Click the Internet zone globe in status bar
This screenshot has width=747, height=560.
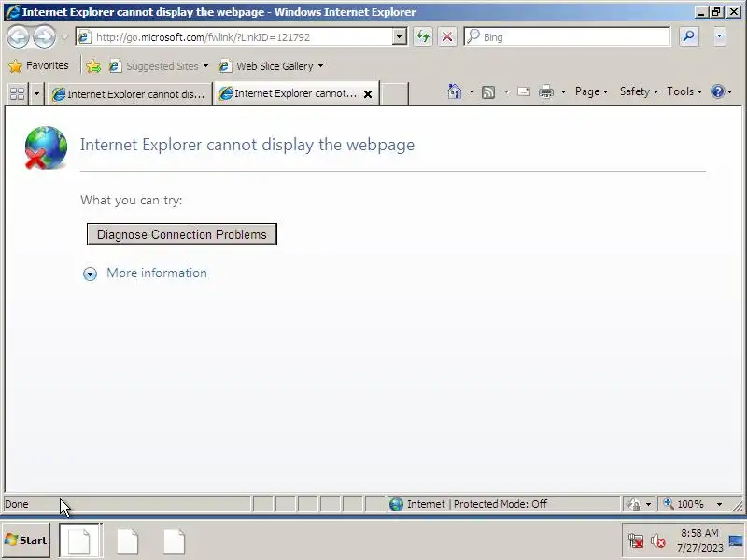point(396,504)
